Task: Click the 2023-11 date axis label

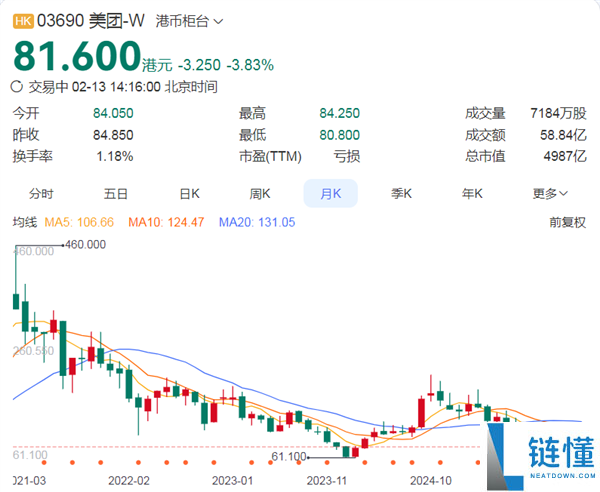Action: [326, 481]
